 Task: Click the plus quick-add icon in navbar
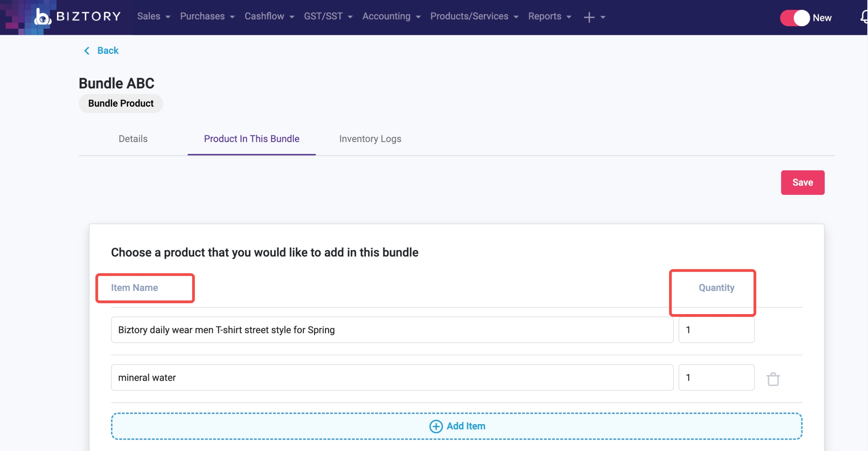[589, 17]
